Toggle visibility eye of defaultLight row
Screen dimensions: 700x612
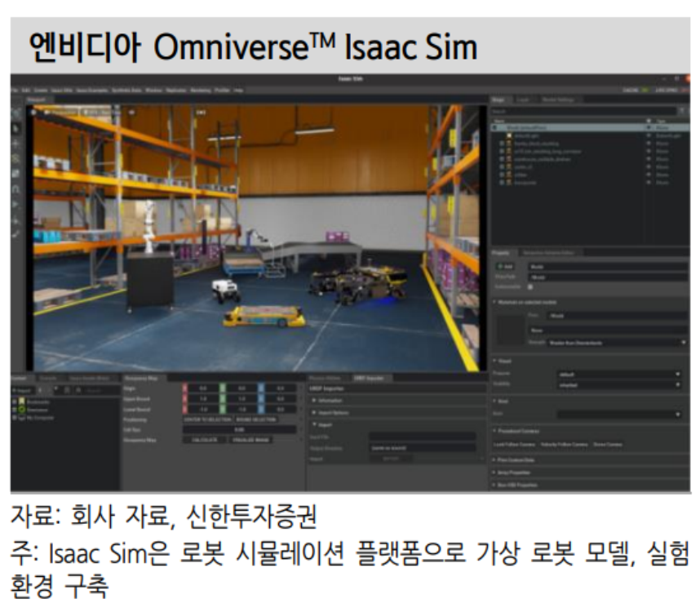coord(649,135)
